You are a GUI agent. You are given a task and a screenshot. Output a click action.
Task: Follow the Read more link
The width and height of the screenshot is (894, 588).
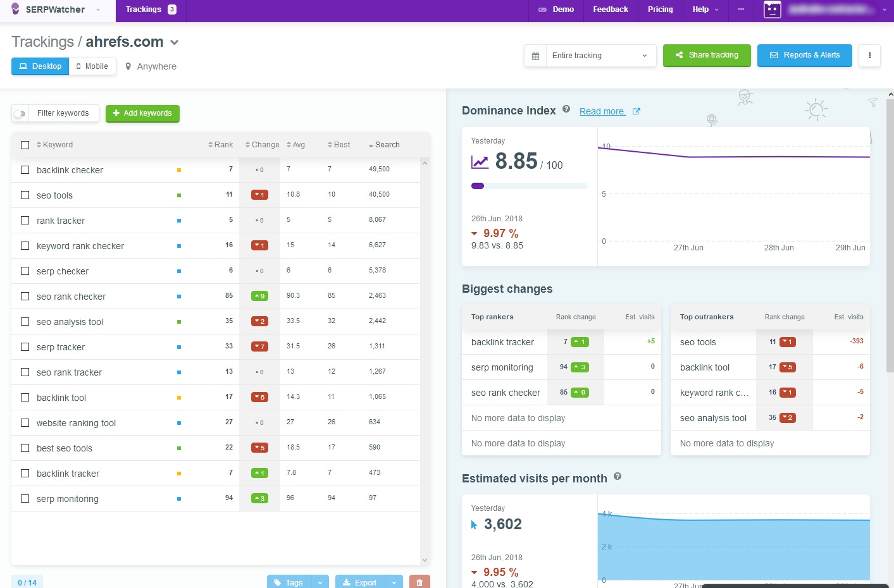pyautogui.click(x=602, y=111)
